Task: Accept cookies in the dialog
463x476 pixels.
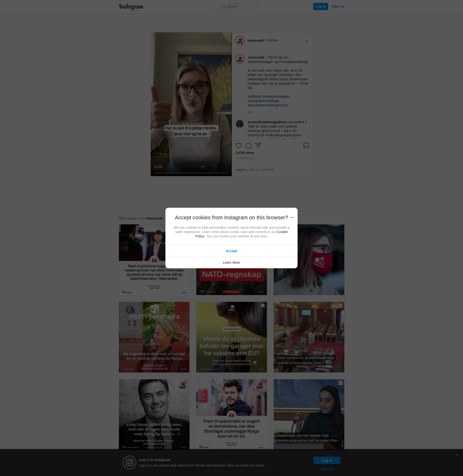Action: 231,251
